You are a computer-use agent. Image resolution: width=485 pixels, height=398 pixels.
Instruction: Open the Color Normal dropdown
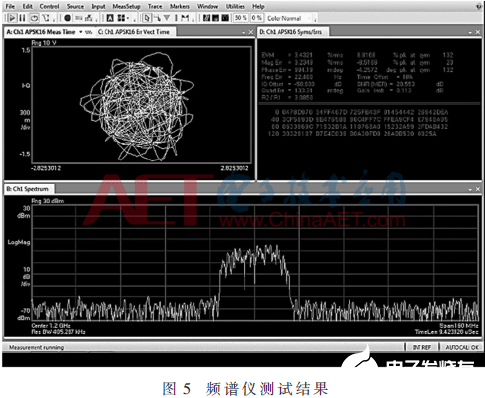[289, 18]
